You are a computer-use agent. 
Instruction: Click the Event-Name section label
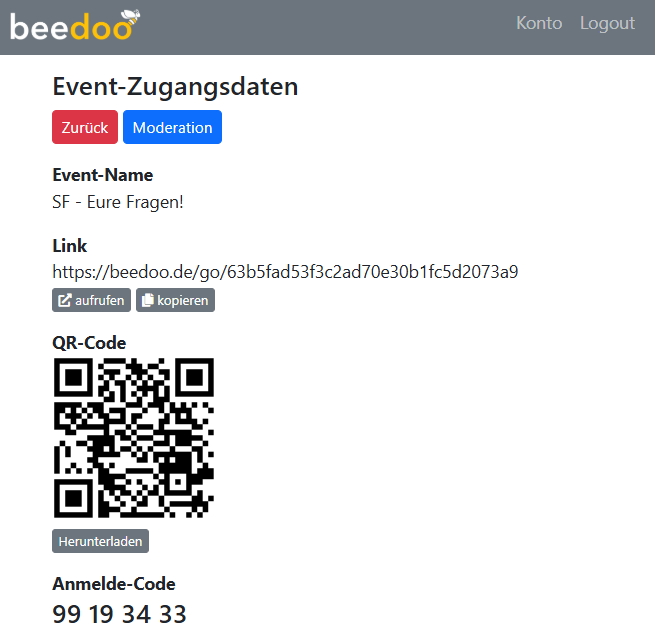[102, 175]
